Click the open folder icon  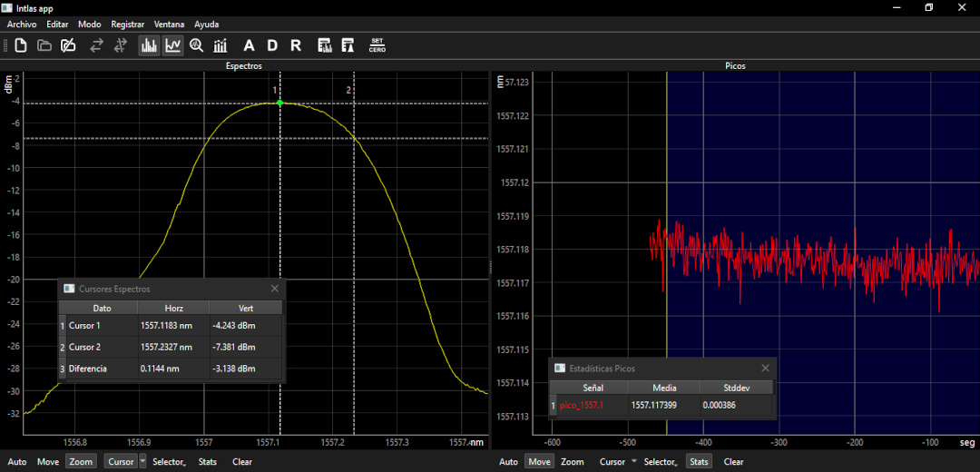(x=44, y=45)
